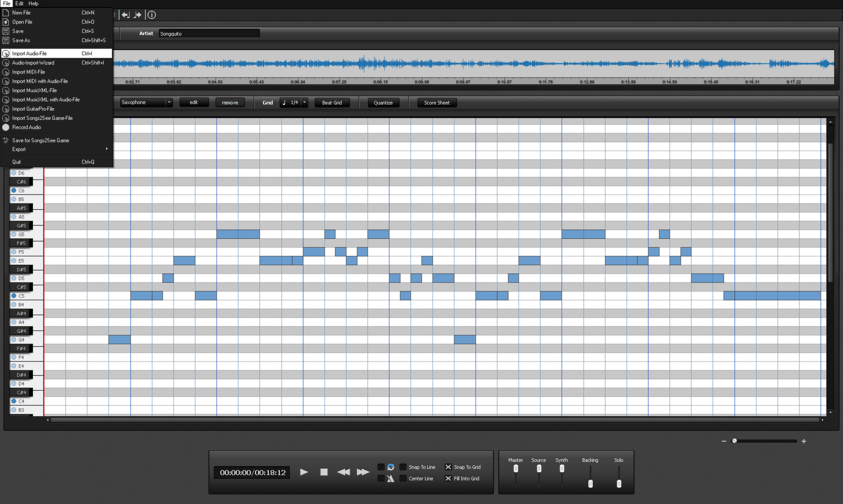Open the Edit menu
This screenshot has width=843, height=504.
tap(19, 3)
